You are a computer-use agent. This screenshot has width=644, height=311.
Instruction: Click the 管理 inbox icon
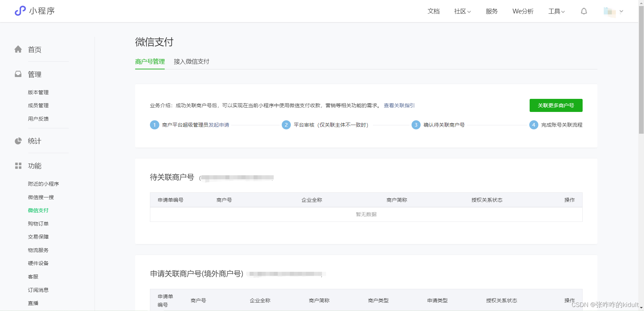pyautogui.click(x=18, y=74)
